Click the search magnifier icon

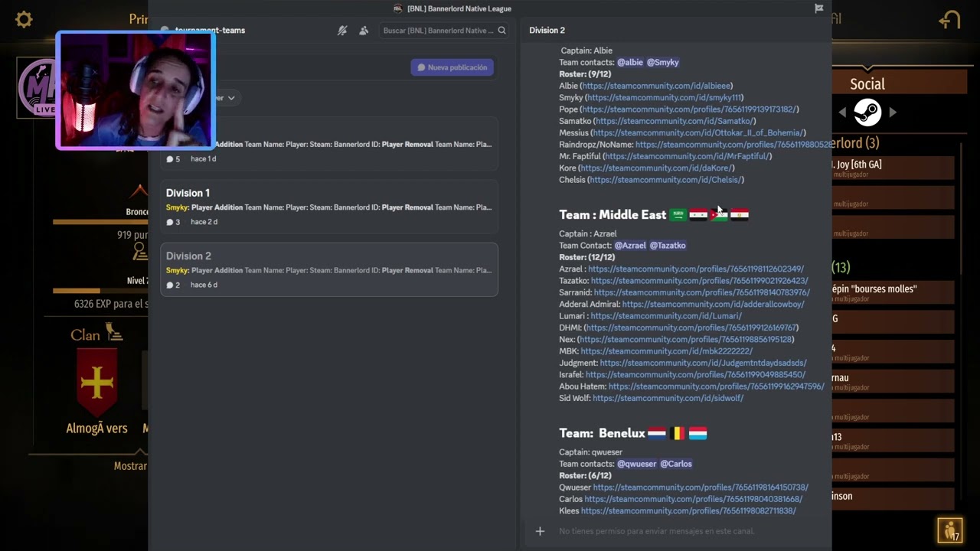coord(501,31)
